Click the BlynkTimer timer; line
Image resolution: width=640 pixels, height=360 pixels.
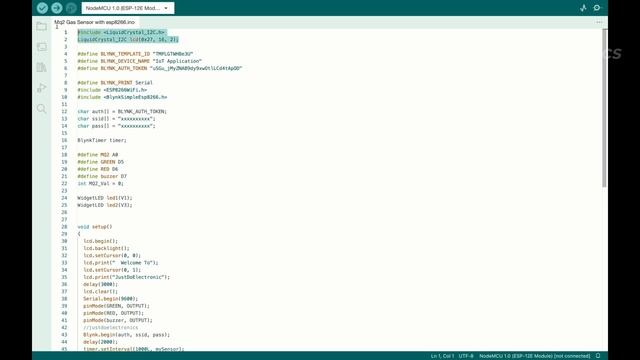102,140
